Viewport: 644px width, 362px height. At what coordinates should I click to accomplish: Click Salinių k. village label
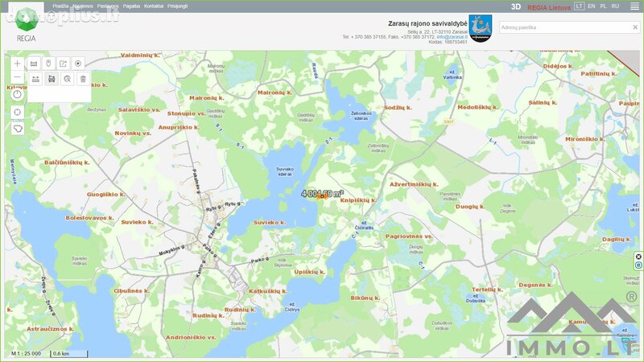pos(543,103)
